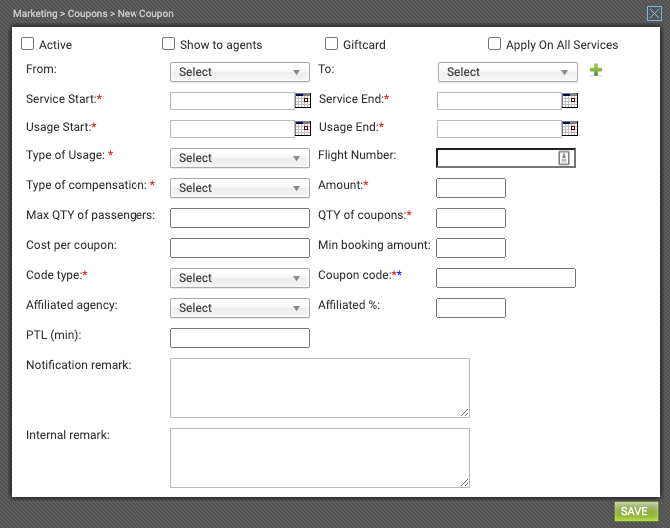The width and height of the screenshot is (670, 528).
Task: Focus the Usage End date field
Action: (499, 129)
